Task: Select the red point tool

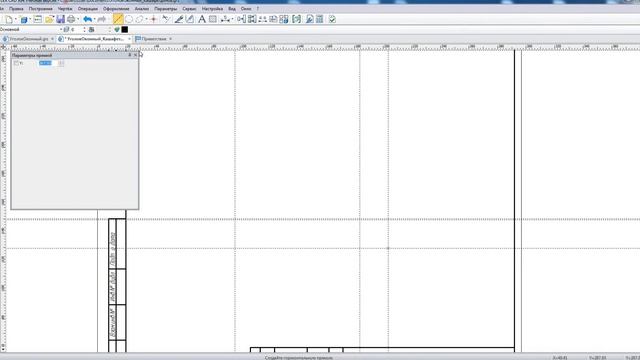Action: [x=153, y=19]
